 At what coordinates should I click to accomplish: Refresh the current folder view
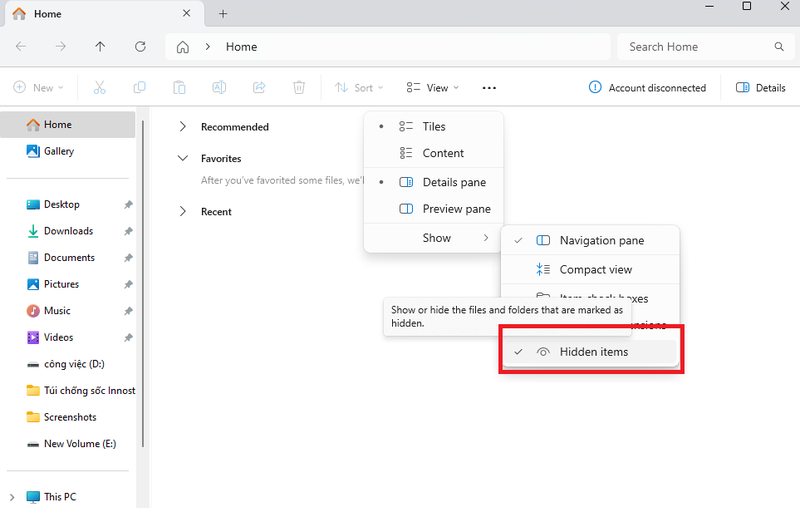140,47
